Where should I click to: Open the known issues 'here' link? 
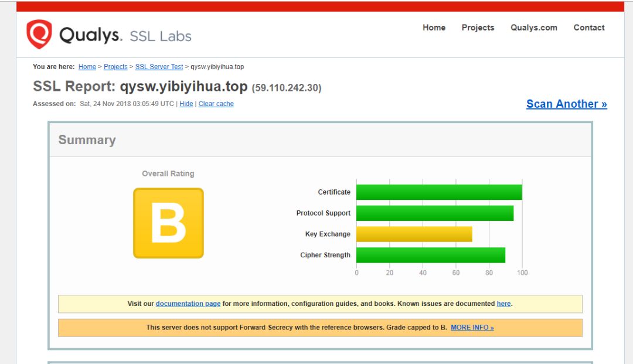[x=503, y=304]
